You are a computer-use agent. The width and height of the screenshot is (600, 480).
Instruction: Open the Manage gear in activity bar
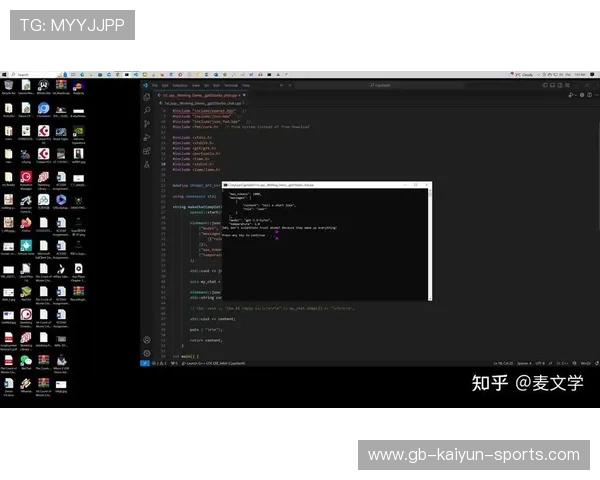click(146, 353)
